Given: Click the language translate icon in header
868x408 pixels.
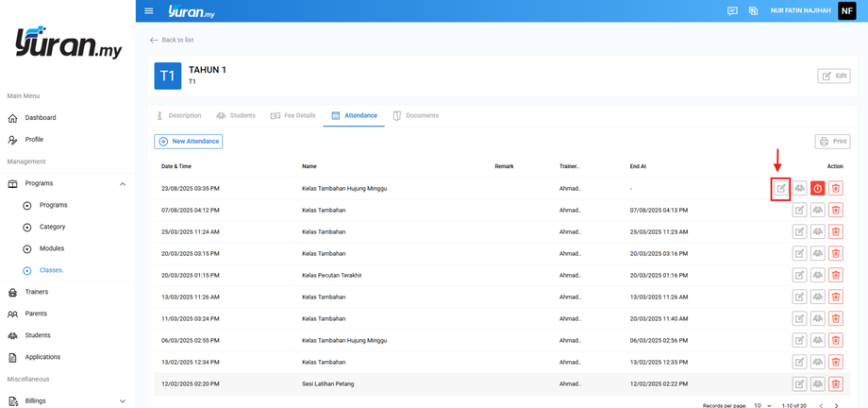Looking at the screenshot, I should (x=753, y=11).
